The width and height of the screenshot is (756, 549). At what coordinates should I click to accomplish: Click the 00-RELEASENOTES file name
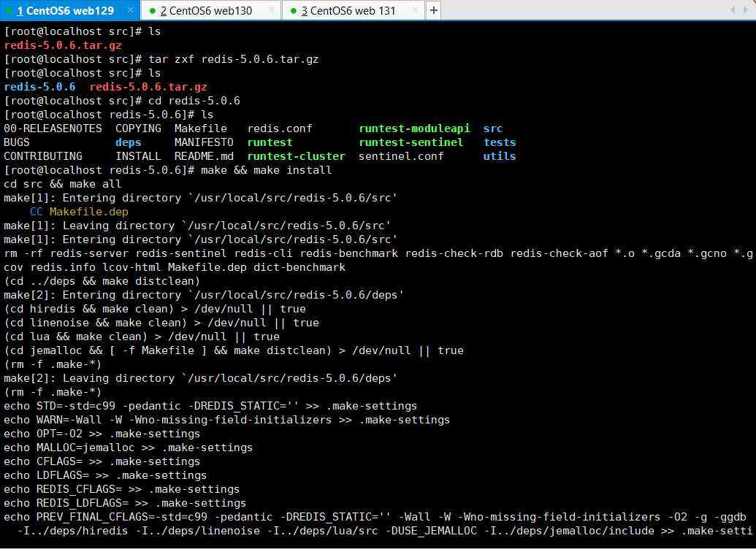coord(53,128)
